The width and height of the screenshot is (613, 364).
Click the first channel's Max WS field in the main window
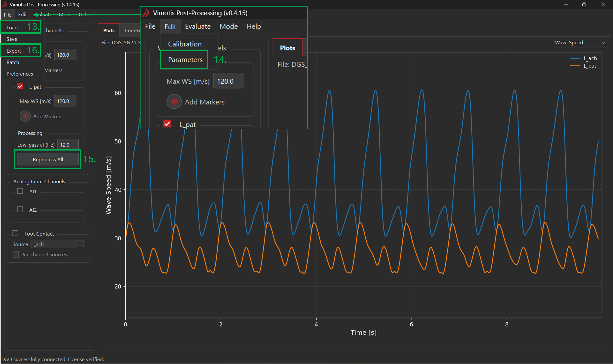pyautogui.click(x=65, y=55)
